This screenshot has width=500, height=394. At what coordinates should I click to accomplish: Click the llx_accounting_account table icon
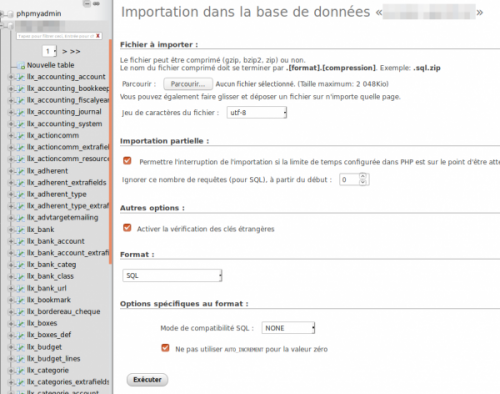coord(21,77)
